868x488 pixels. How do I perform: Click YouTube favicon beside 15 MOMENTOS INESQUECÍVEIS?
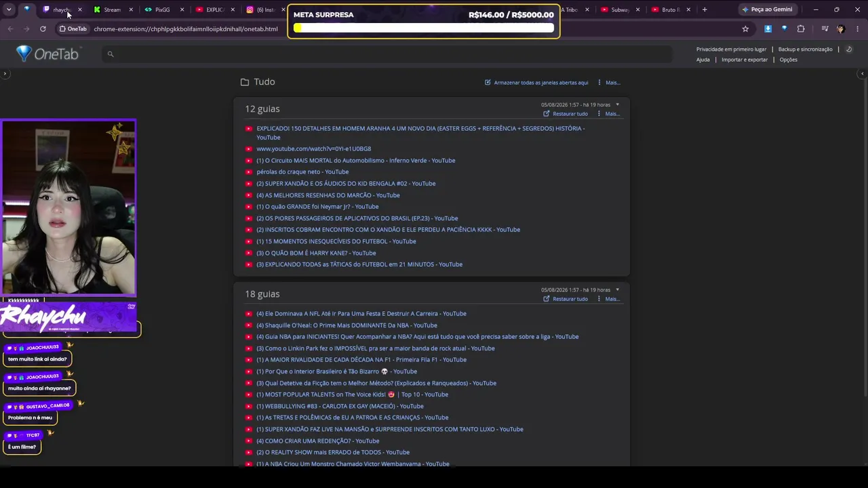click(249, 241)
